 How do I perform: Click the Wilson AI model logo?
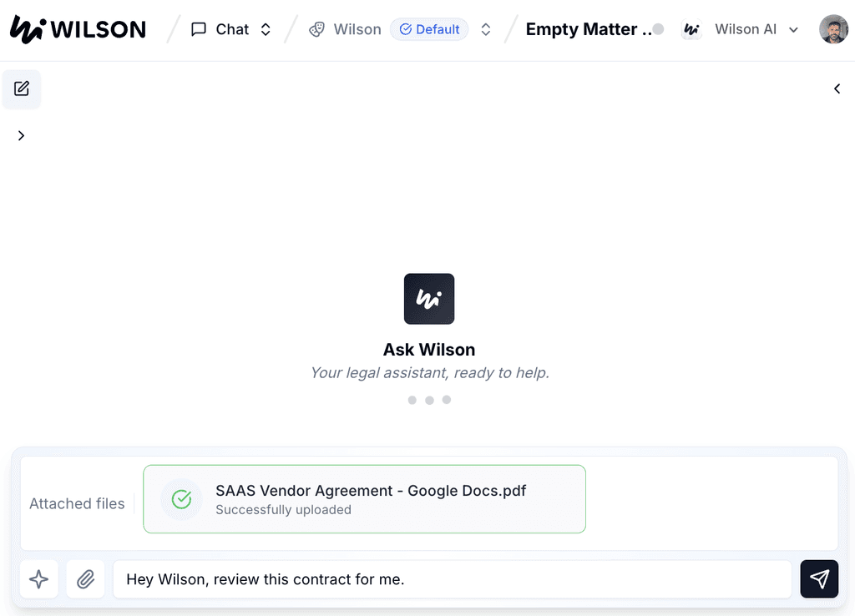tap(691, 29)
